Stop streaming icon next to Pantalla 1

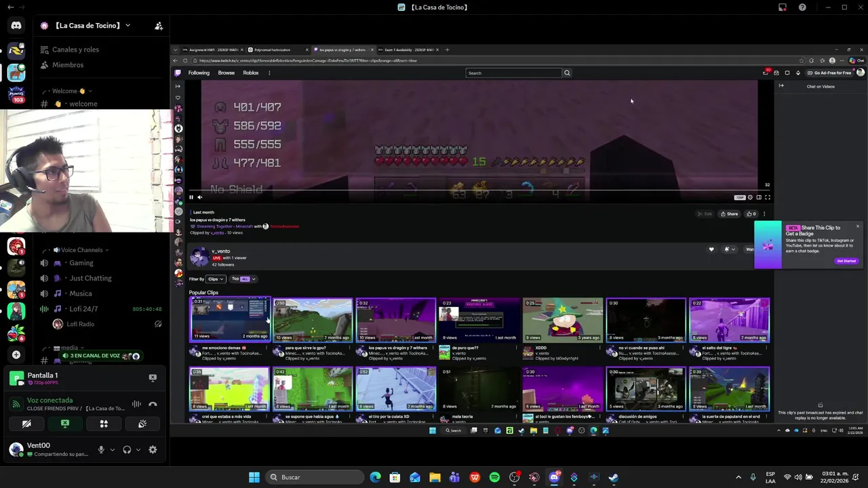(153, 378)
